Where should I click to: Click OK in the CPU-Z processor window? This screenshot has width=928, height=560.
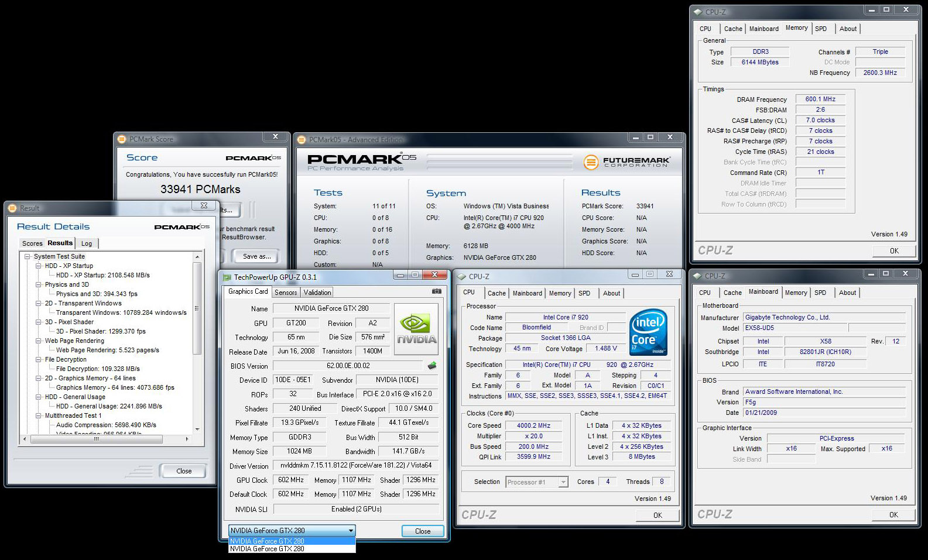click(x=658, y=516)
